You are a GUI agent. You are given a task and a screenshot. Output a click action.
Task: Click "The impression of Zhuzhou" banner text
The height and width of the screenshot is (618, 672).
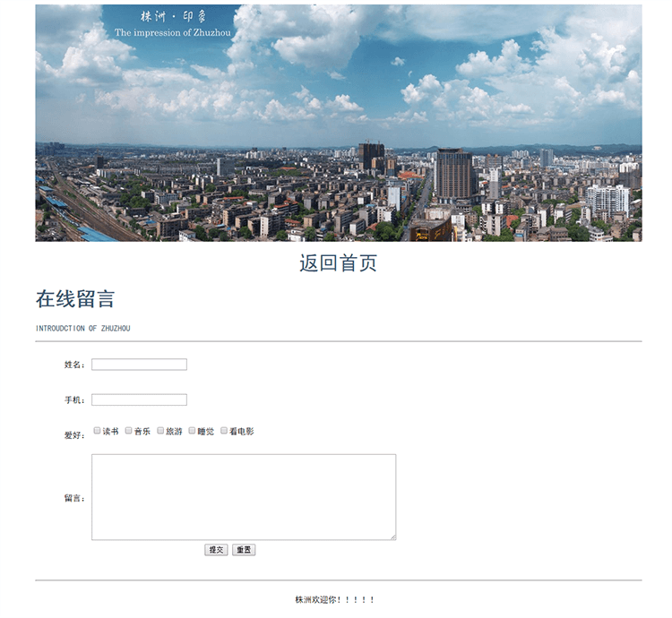point(172,33)
